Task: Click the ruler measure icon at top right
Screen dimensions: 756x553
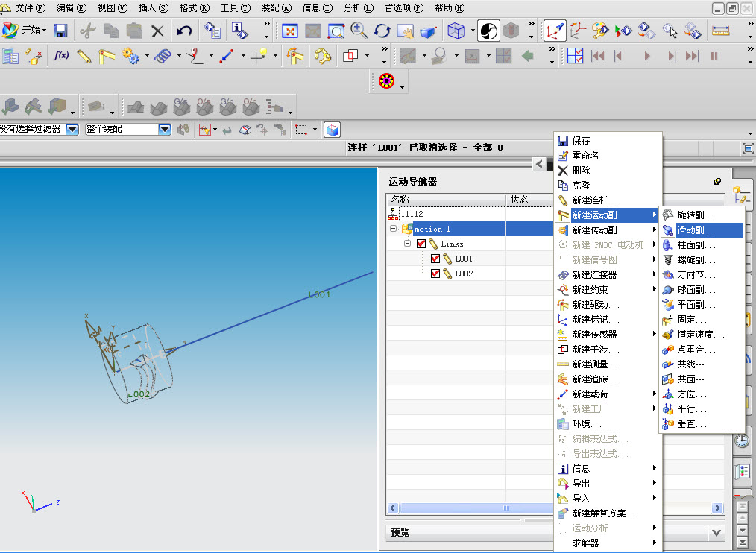Action: click(721, 31)
